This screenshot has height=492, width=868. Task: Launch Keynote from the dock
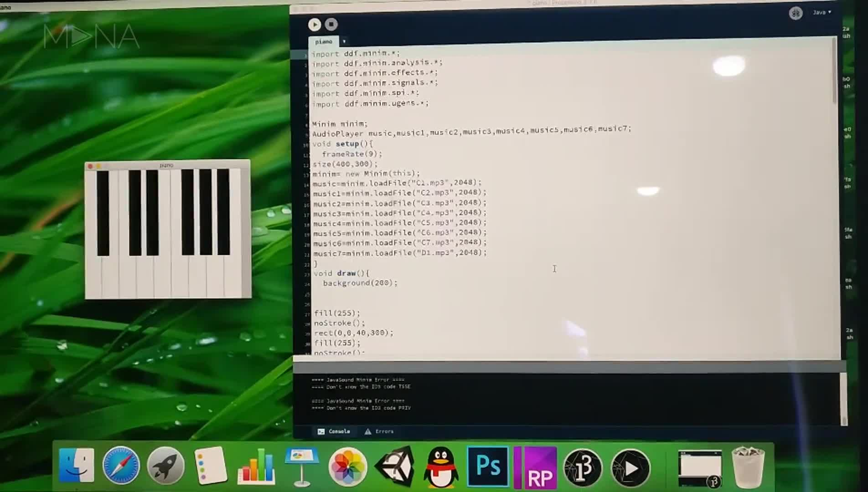click(x=301, y=466)
